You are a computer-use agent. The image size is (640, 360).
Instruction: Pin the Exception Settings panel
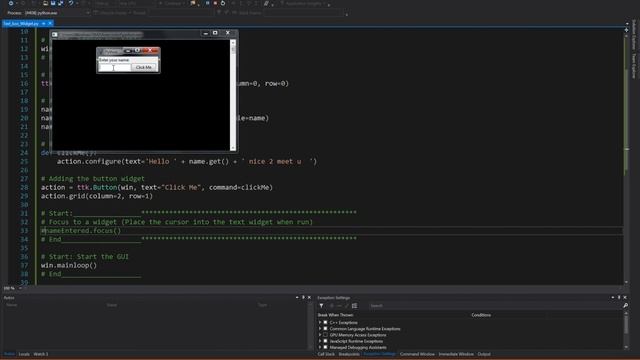pos(619,298)
